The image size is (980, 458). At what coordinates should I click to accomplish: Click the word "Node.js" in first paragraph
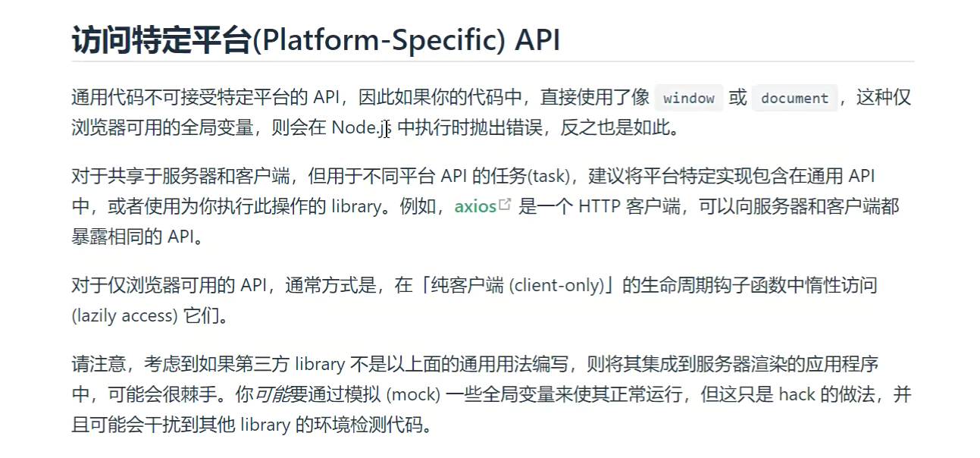361,128
